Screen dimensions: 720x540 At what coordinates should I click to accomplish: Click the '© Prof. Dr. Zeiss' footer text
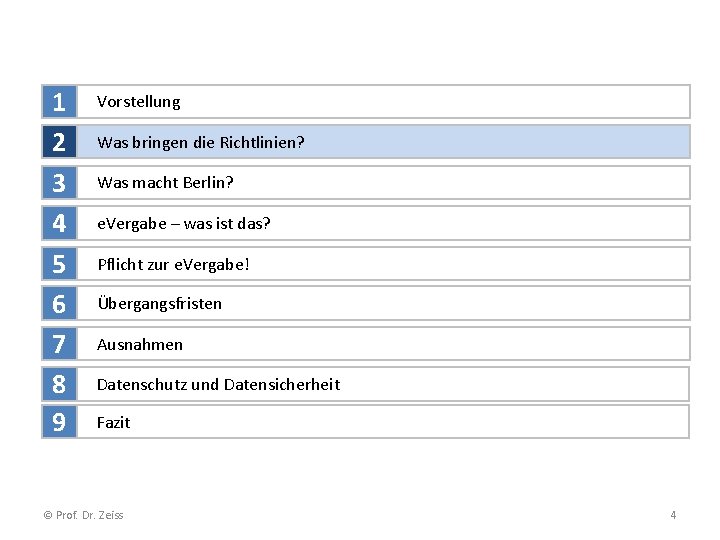pyautogui.click(x=84, y=515)
